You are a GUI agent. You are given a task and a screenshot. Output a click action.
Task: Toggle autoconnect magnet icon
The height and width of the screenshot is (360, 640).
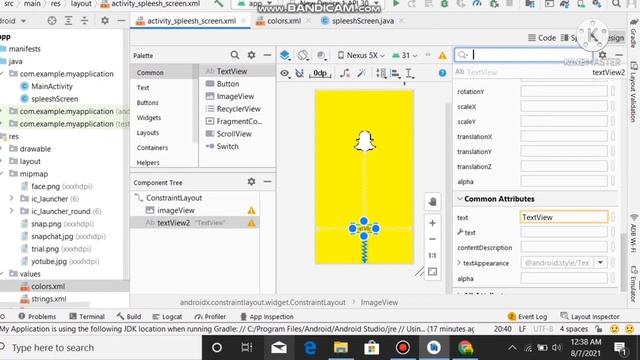pyautogui.click(x=300, y=73)
